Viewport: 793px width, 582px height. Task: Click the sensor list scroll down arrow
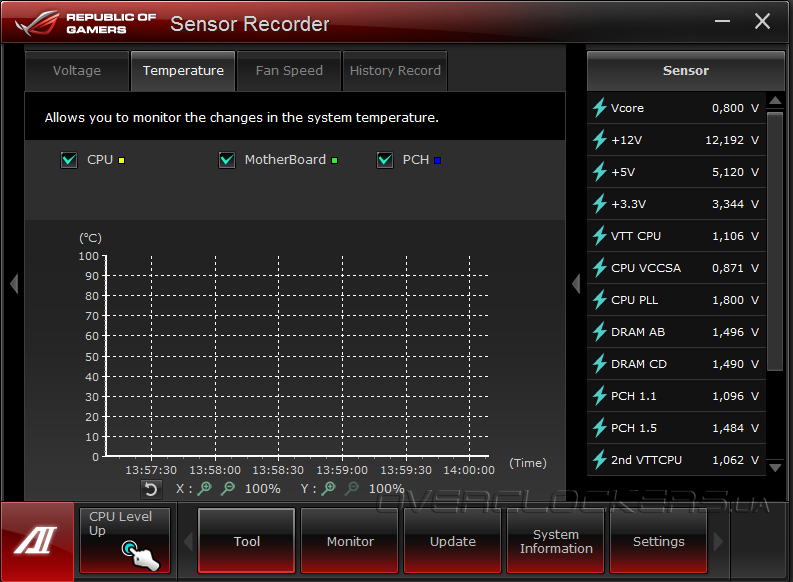[775, 467]
